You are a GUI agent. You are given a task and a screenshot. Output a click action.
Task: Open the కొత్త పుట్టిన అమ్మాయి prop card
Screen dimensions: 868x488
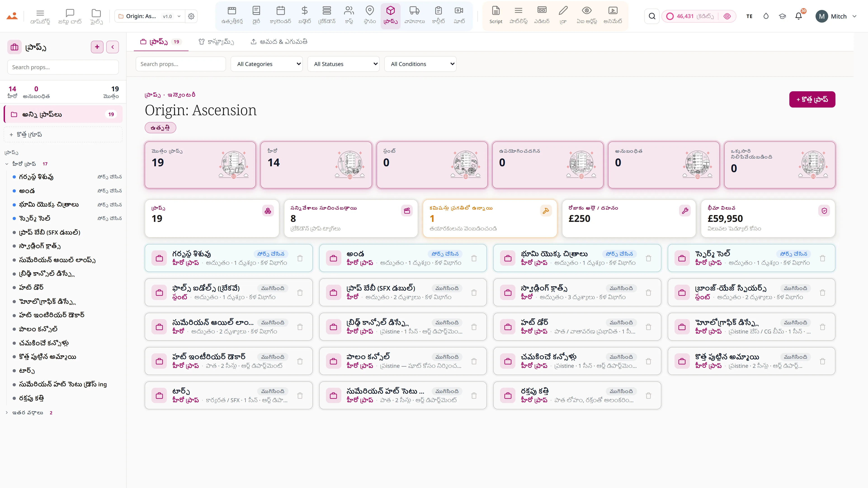(x=751, y=361)
